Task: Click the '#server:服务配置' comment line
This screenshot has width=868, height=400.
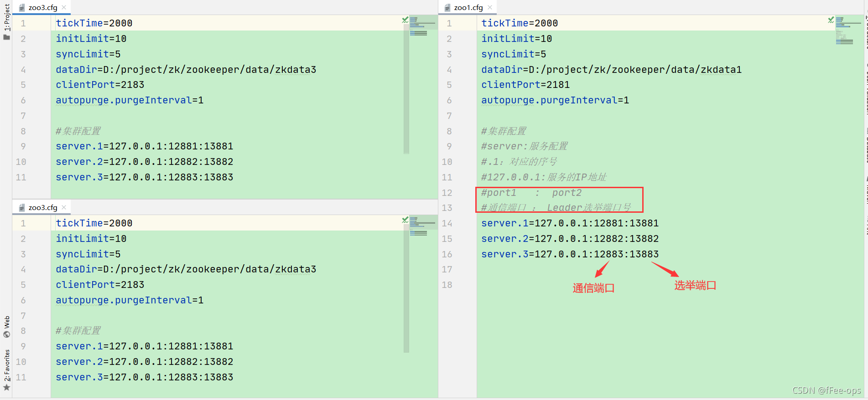Action: point(525,146)
